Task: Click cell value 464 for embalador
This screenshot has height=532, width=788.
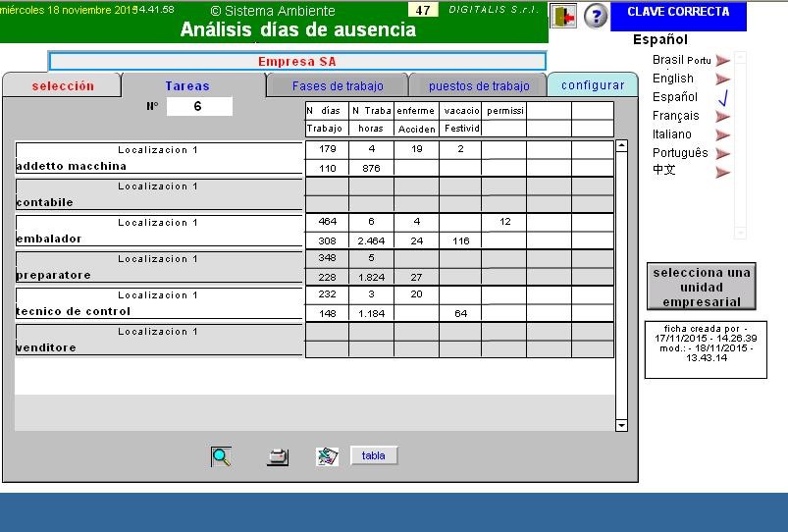Action: click(x=327, y=221)
